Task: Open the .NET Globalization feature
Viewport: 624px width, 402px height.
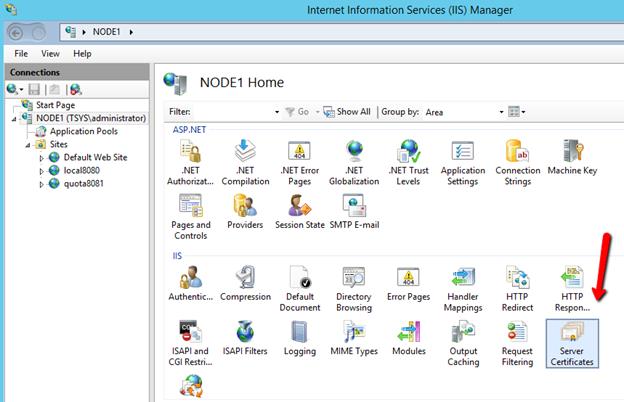Action: coord(354,163)
